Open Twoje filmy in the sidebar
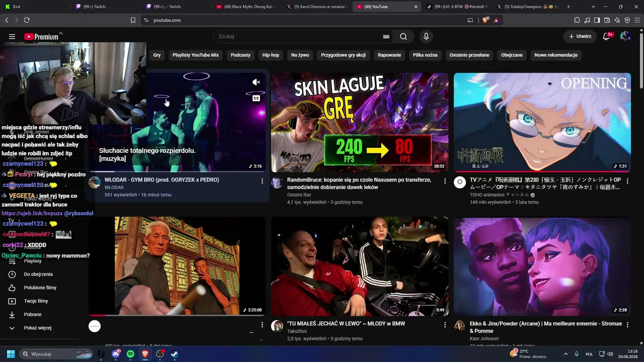 [x=36, y=301]
